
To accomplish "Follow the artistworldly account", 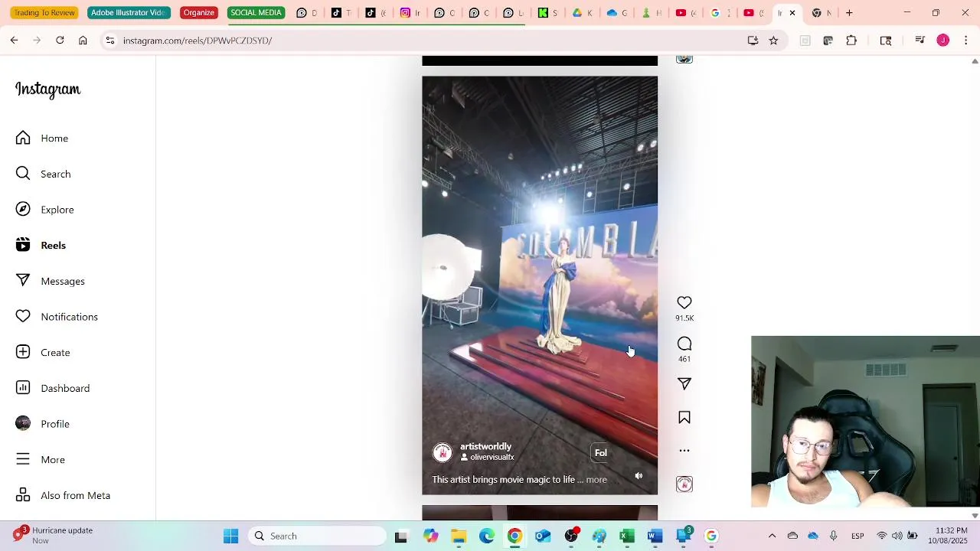I will pos(601,453).
